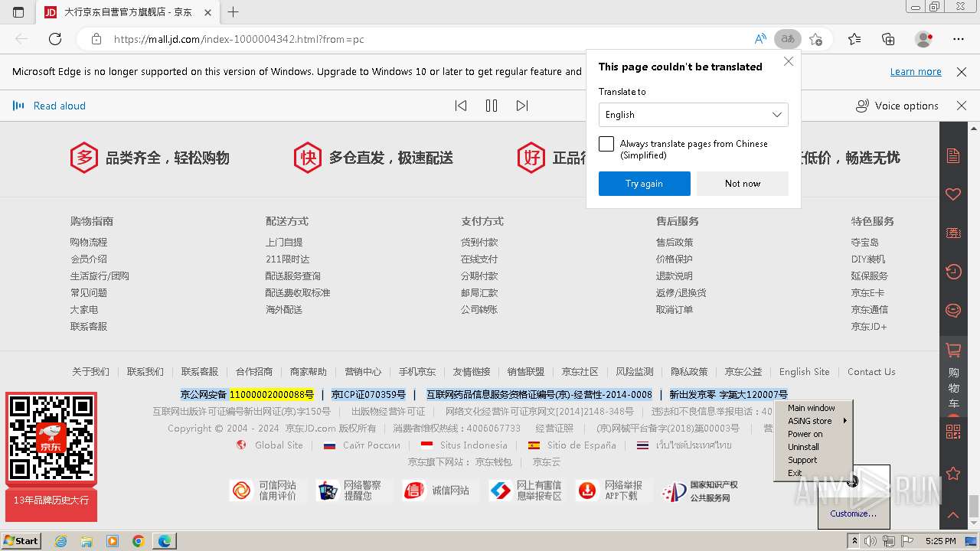Add this page to favorites star icon
The height and width of the screenshot is (551, 980).
(816, 39)
